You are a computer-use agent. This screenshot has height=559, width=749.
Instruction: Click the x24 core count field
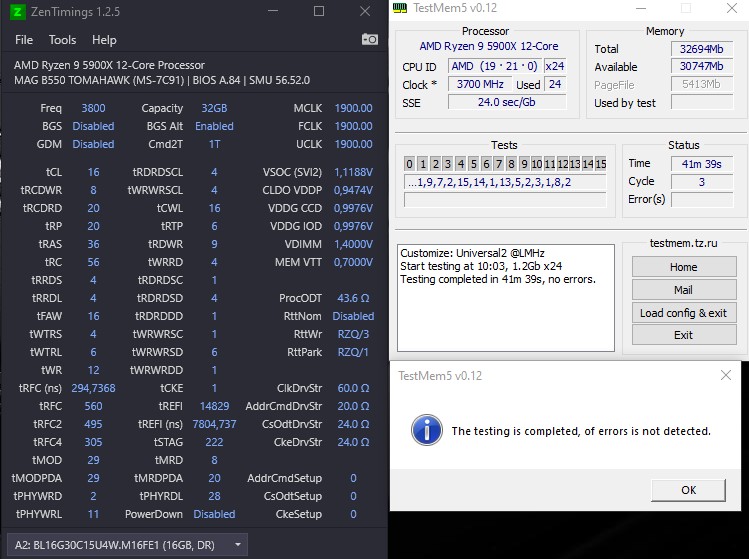tap(555, 66)
